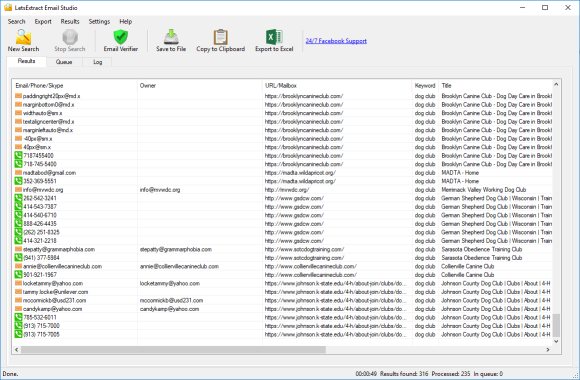Click the phone icon beside 888-426-4435

[18, 223]
